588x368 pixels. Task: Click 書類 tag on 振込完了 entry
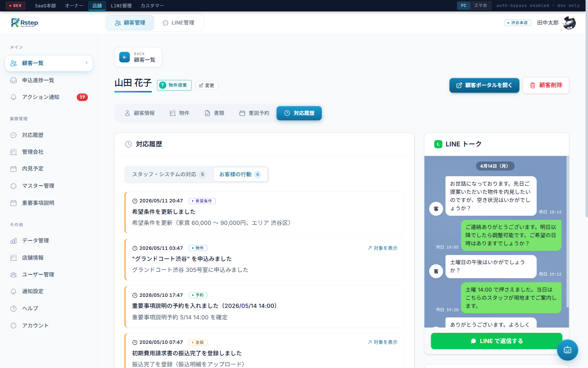(x=198, y=342)
